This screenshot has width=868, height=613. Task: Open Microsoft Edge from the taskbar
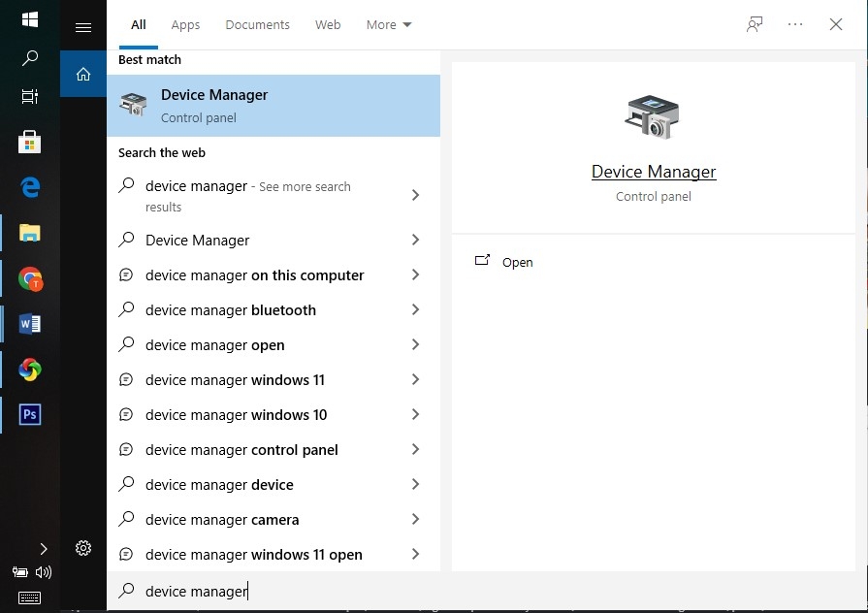tap(30, 187)
